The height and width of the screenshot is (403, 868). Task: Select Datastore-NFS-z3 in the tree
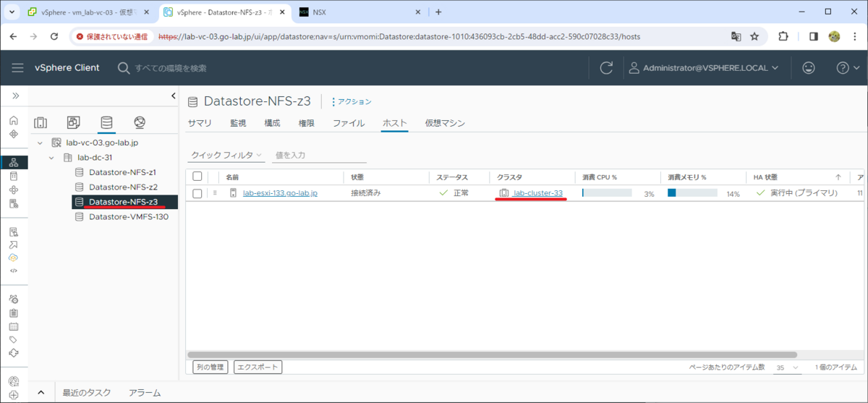124,202
